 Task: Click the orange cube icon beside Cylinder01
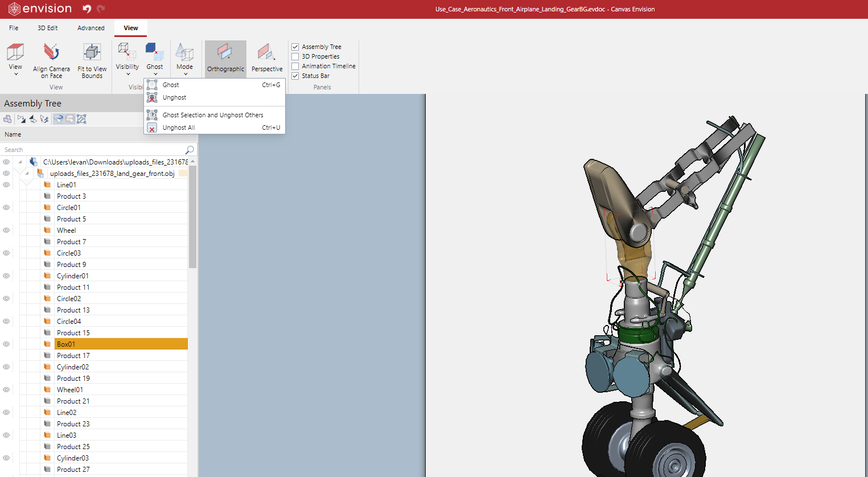click(x=47, y=275)
